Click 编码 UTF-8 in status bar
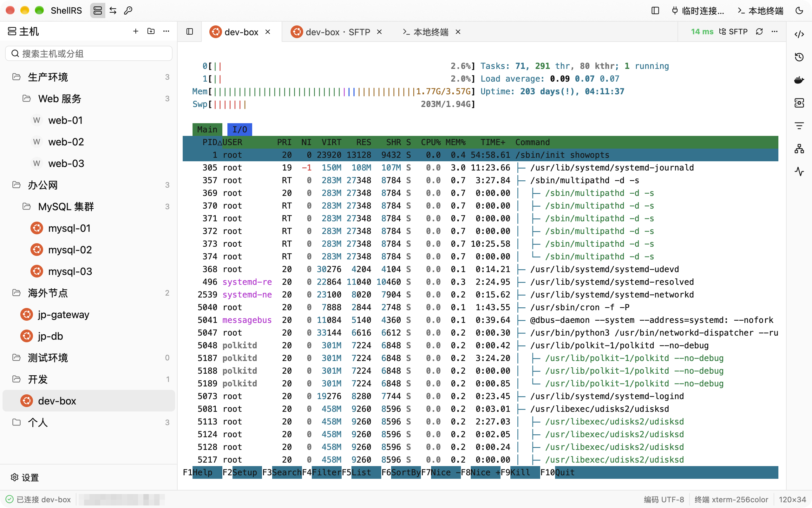The height and width of the screenshot is (508, 812). [664, 500]
